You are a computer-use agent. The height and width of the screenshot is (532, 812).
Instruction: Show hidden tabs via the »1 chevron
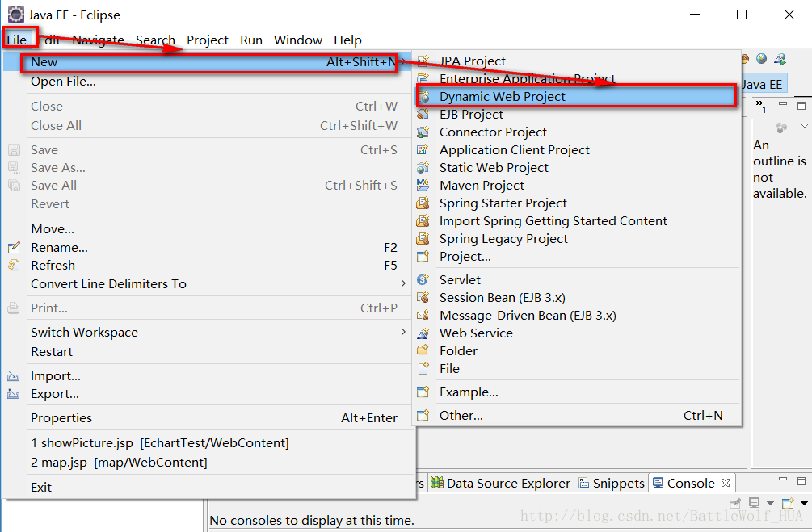coord(760,106)
